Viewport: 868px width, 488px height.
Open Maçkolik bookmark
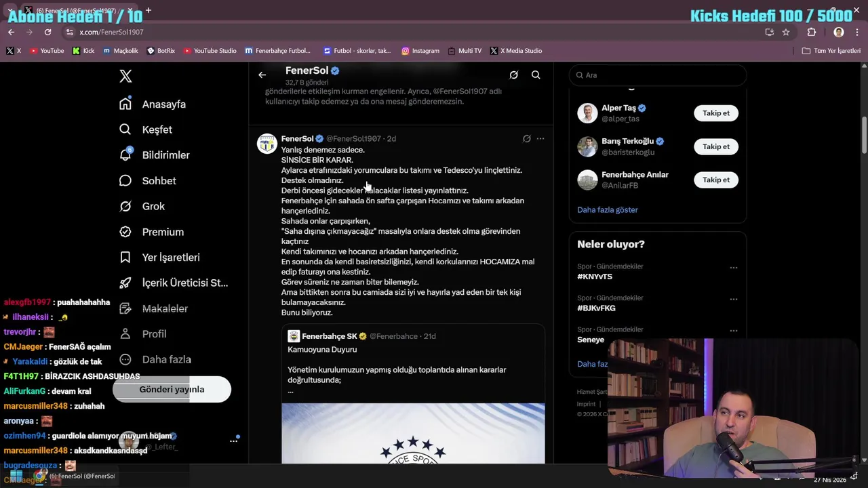coord(121,51)
